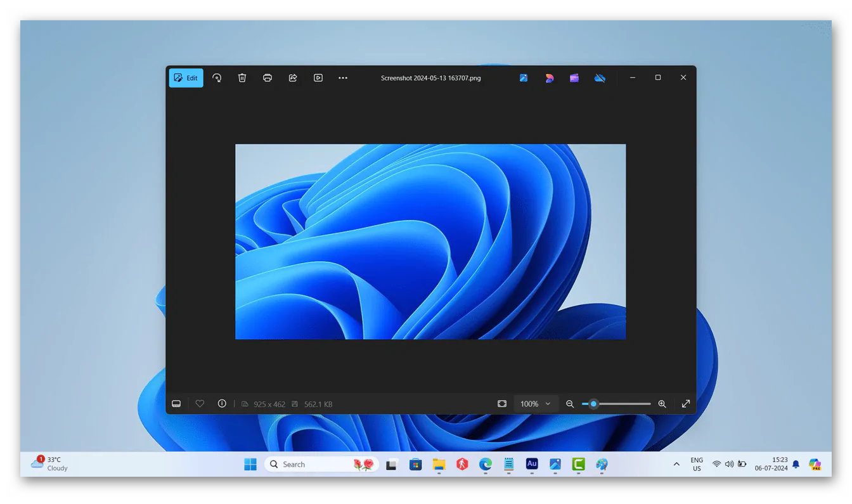The height and width of the screenshot is (504, 852).
Task: Share the image via the share icon
Action: [293, 78]
